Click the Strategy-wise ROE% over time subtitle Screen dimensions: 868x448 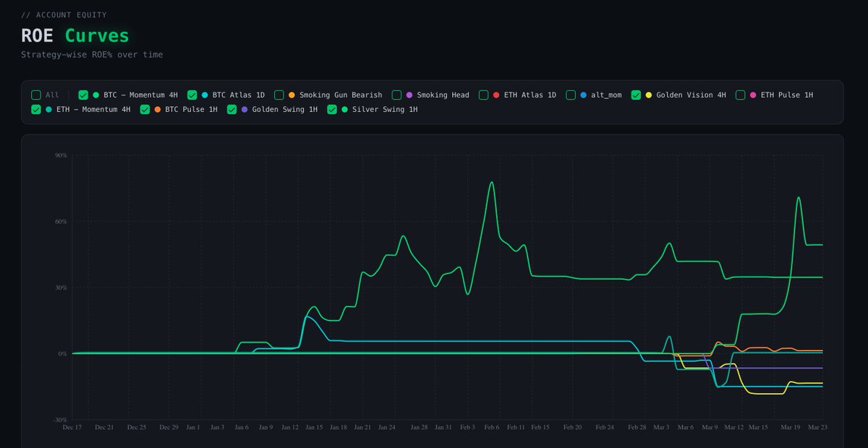pyautogui.click(x=92, y=55)
